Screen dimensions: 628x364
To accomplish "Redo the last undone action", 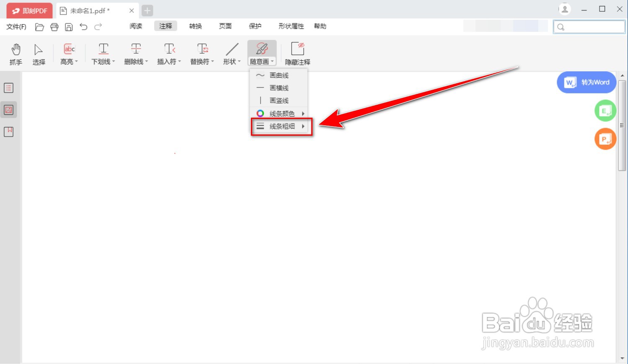I will (98, 27).
